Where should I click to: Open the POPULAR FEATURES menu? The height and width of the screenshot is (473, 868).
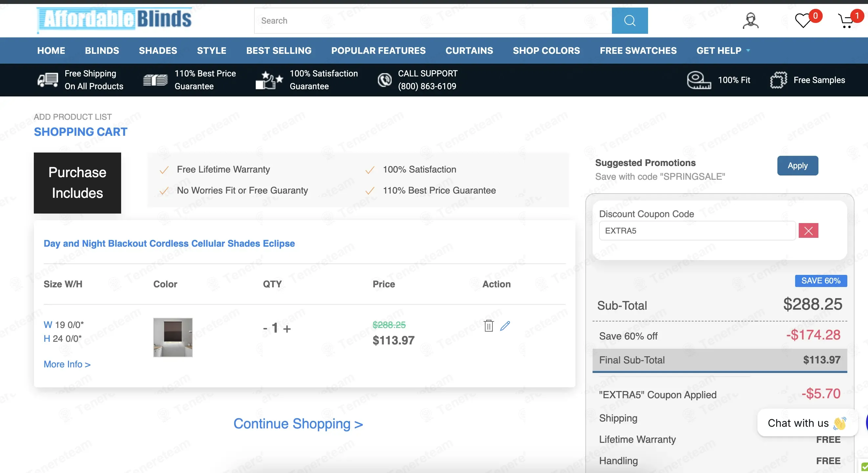[x=379, y=51]
